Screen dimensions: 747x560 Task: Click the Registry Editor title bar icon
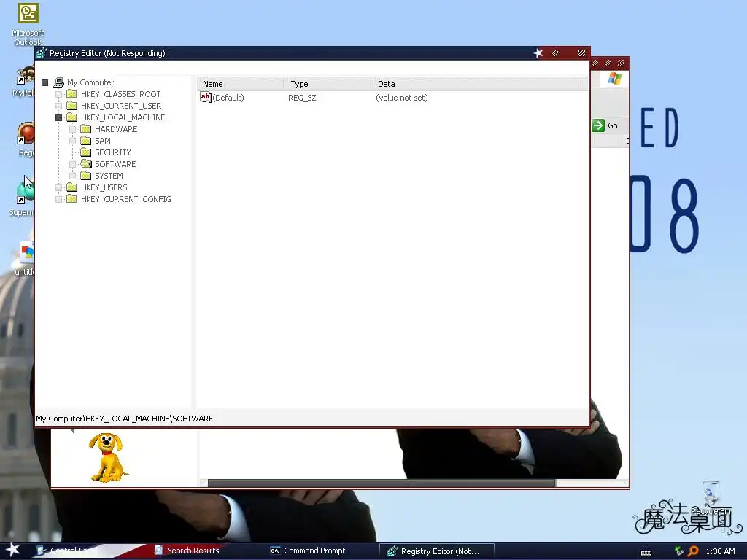click(x=42, y=52)
